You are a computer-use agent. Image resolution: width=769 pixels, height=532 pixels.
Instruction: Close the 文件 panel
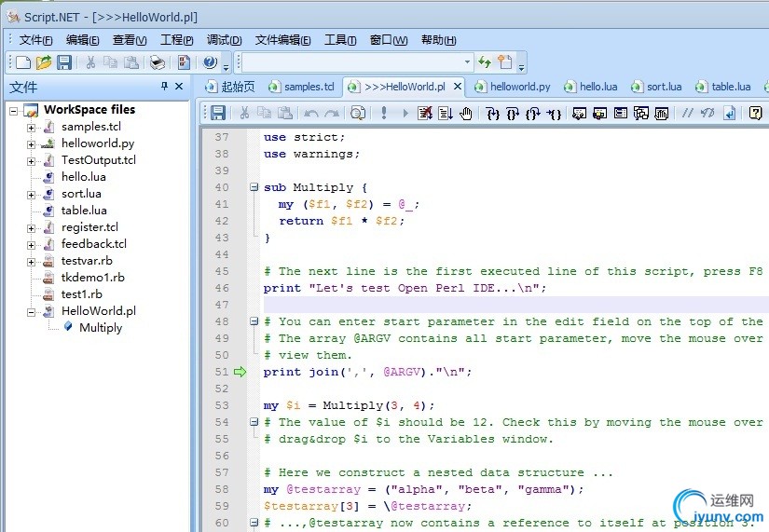tap(179, 87)
